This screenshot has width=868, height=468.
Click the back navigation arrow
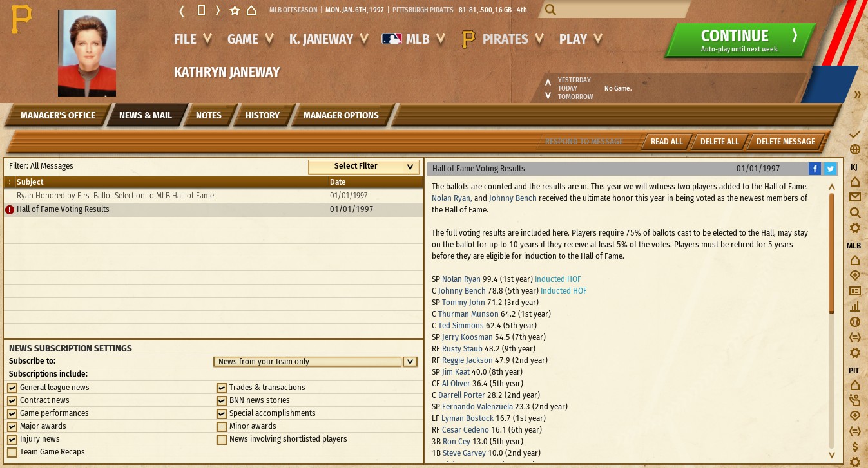click(x=182, y=10)
